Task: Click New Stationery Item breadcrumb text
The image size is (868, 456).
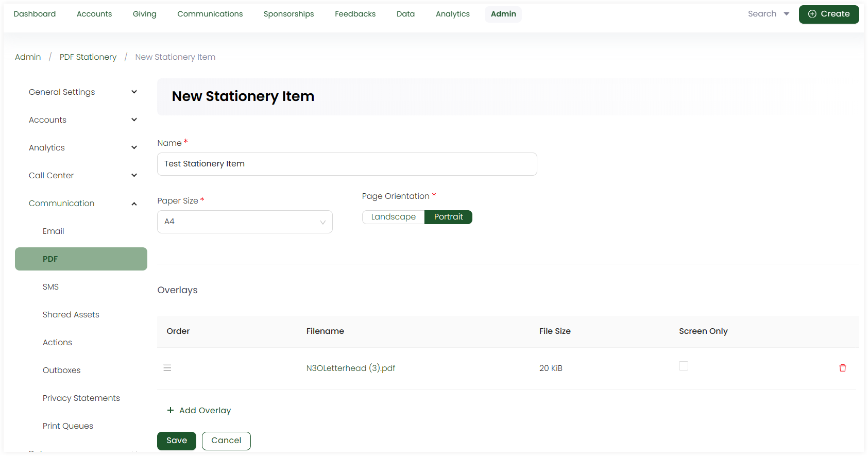Action: click(x=175, y=57)
